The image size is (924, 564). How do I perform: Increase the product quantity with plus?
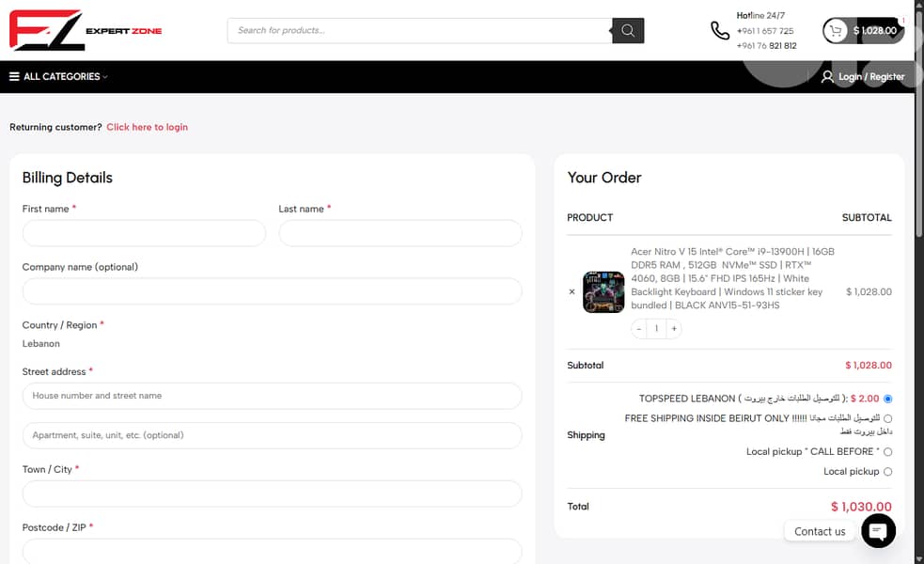tap(674, 329)
